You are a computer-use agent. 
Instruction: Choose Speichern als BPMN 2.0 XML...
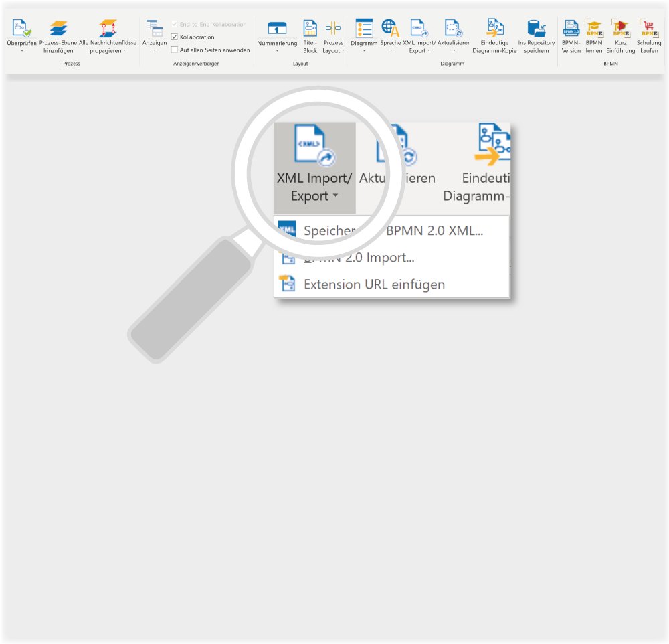coord(391,230)
